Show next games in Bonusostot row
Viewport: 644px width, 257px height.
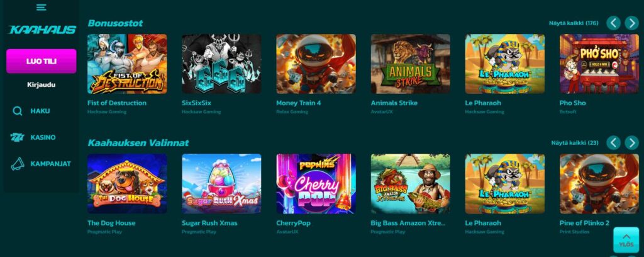click(x=631, y=23)
